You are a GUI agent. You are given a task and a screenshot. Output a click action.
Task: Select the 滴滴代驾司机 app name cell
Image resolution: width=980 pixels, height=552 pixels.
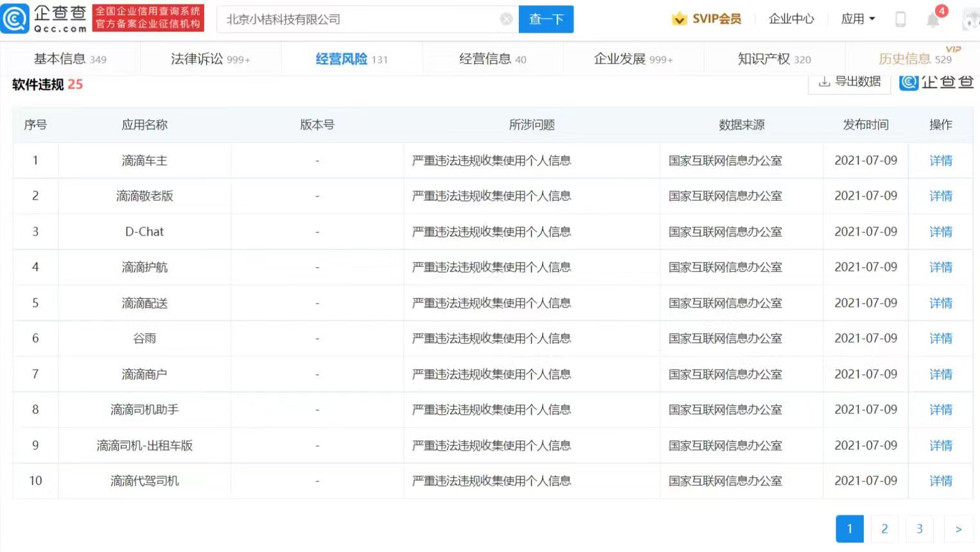(x=144, y=481)
